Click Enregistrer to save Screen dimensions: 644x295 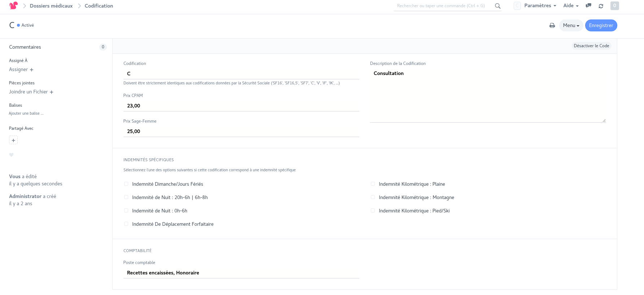coord(601,26)
